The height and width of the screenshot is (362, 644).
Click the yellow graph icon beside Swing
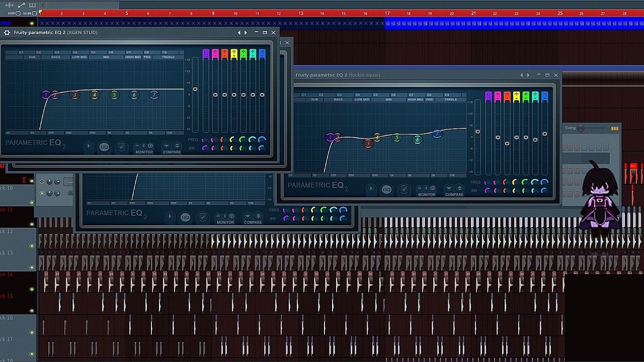pos(614,128)
